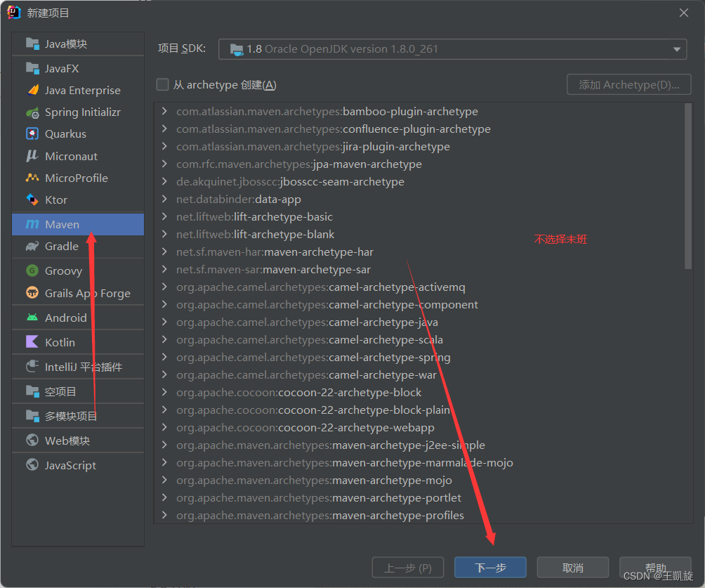Select Gradle project type
Screen dimensions: 705x588
pyautogui.click(x=78, y=246)
